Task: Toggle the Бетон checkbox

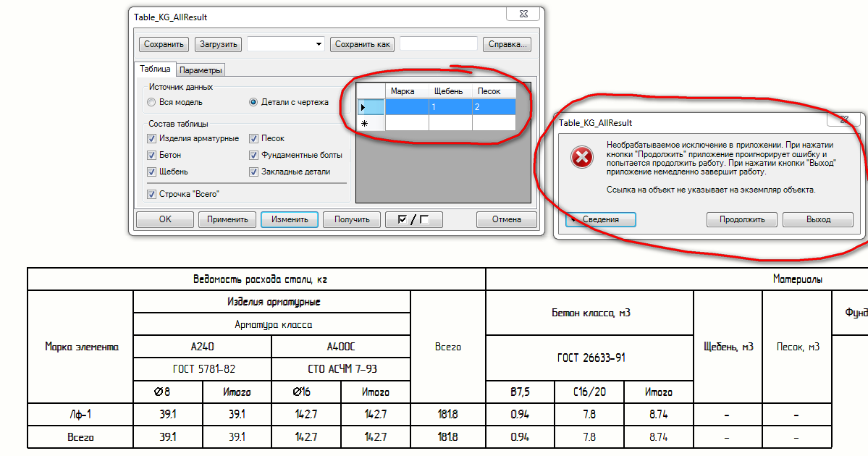Action: coord(151,155)
